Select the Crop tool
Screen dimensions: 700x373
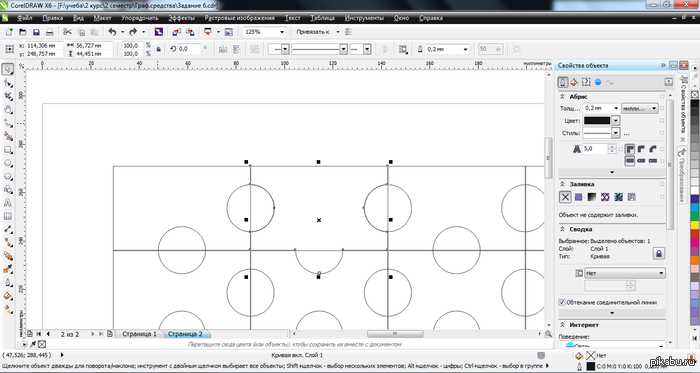tap(8, 97)
